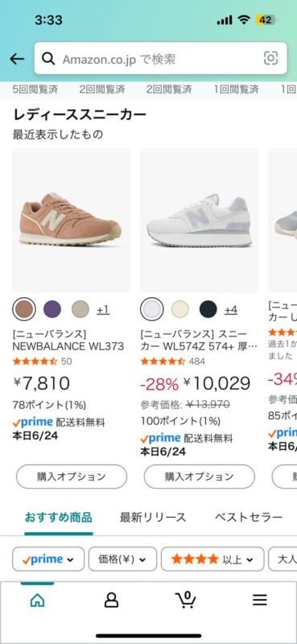Choose the black color swatch for WL574Z
This screenshot has width=297, height=644.
208,309
